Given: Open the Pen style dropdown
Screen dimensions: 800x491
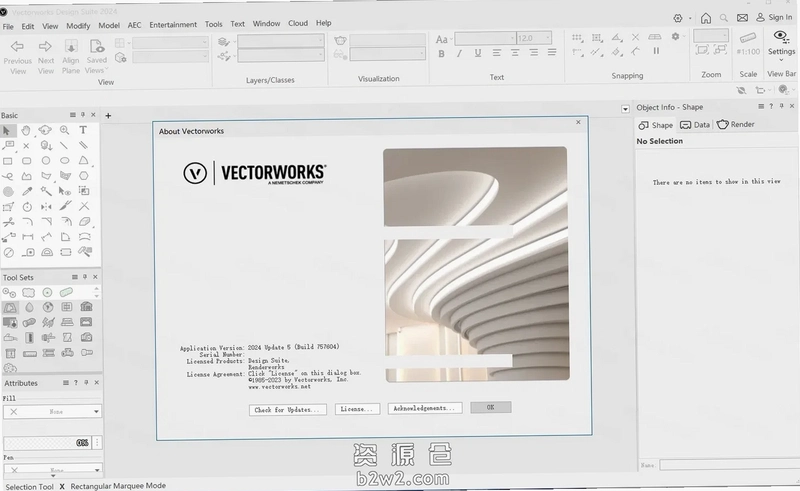Looking at the screenshot, I should (53, 469).
